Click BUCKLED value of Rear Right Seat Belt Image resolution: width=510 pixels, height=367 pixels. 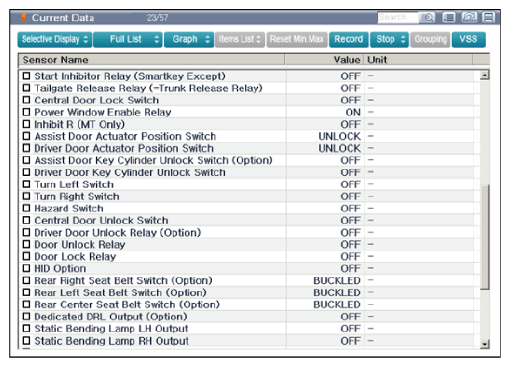(x=337, y=281)
